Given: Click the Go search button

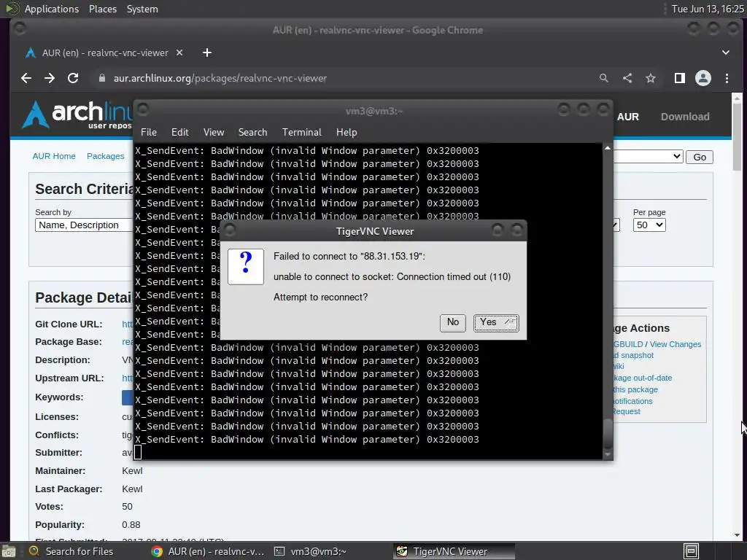Looking at the screenshot, I should (x=700, y=157).
